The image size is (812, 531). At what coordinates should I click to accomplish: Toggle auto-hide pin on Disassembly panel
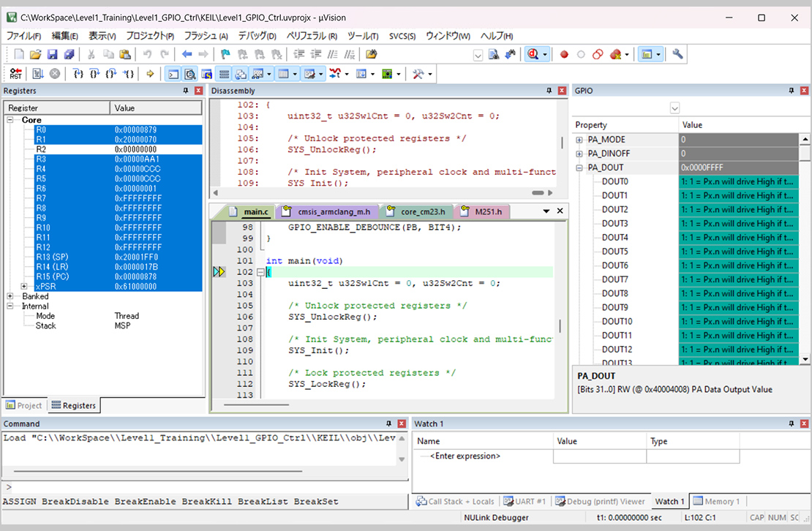[549, 91]
